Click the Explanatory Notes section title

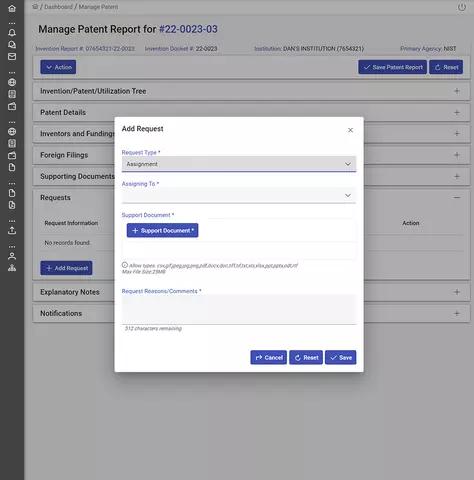point(70,292)
